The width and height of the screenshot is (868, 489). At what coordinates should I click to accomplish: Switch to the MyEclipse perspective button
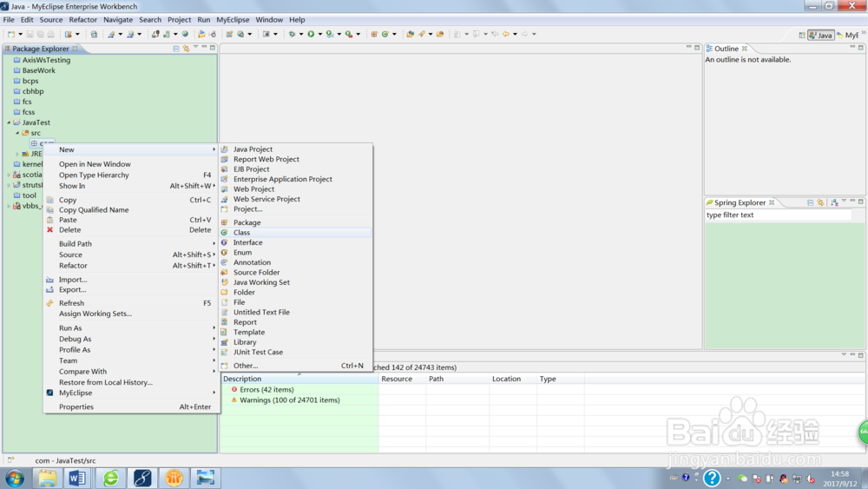click(x=848, y=35)
